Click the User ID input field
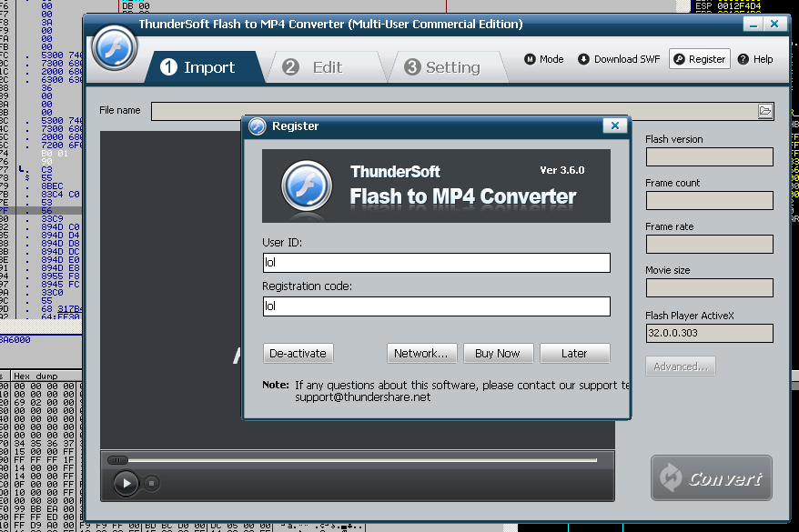The height and width of the screenshot is (532, 799). tap(436, 263)
